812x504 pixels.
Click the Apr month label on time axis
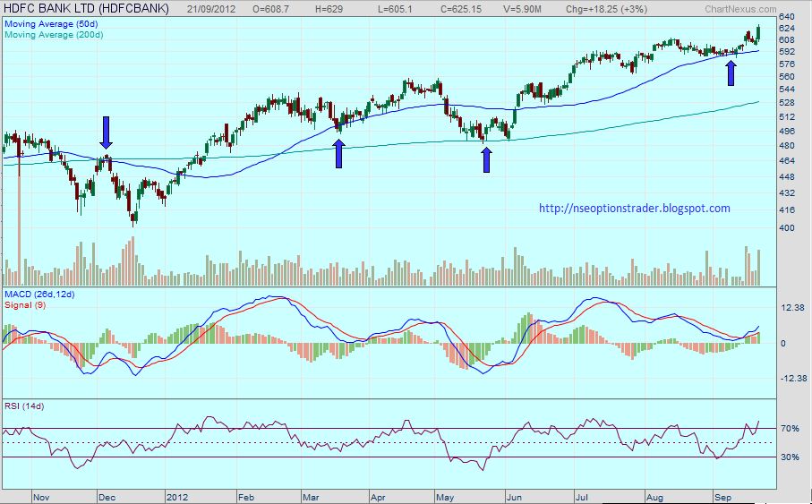378,497
